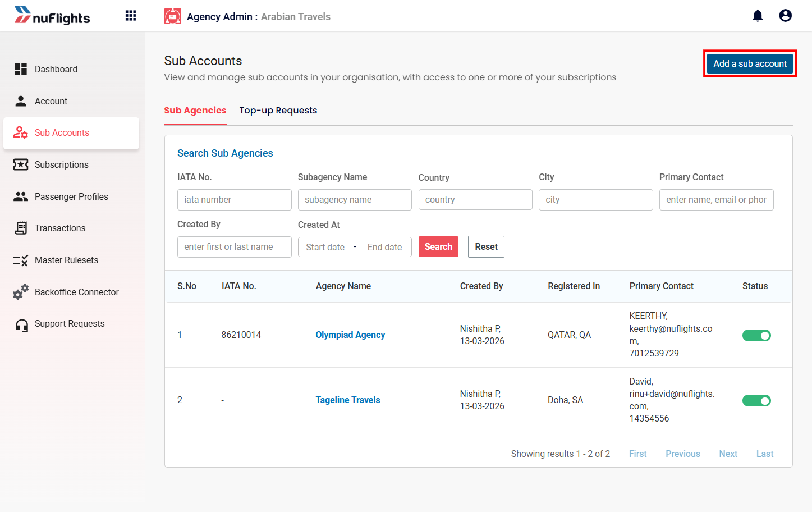Open the Olympiad Agency link
The height and width of the screenshot is (512, 812).
(350, 335)
